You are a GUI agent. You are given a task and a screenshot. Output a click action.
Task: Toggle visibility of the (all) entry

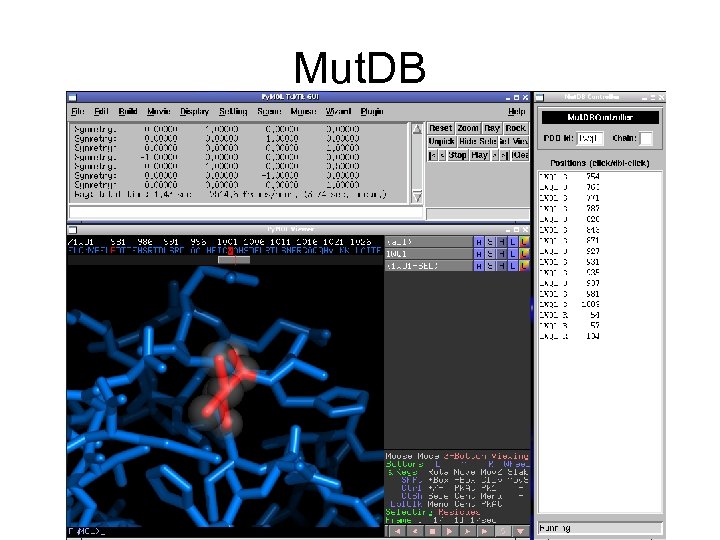pyautogui.click(x=428, y=242)
